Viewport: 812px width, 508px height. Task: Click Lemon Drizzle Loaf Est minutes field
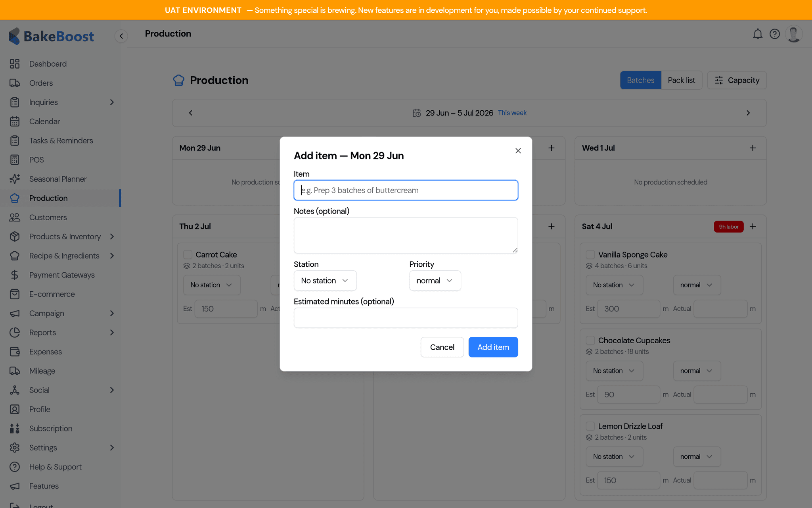(x=628, y=480)
